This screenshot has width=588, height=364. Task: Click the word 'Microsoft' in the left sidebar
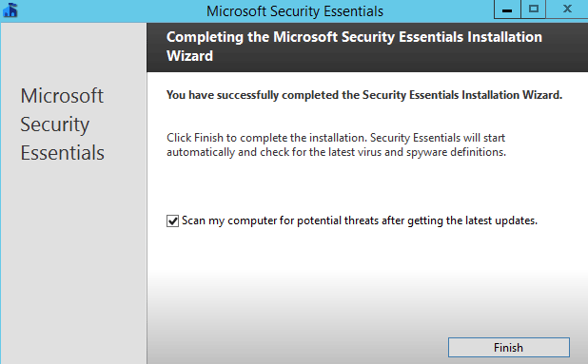click(x=62, y=96)
